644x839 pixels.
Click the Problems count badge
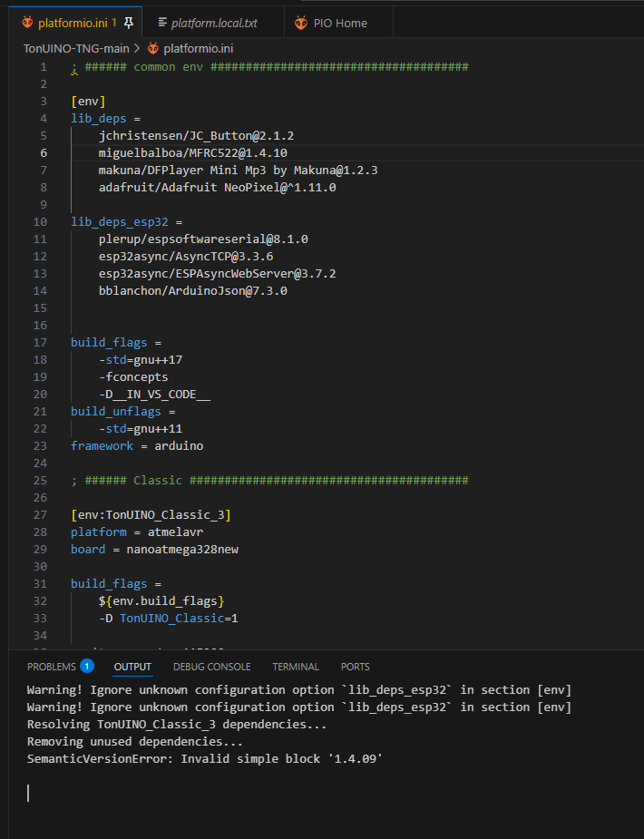coord(87,667)
